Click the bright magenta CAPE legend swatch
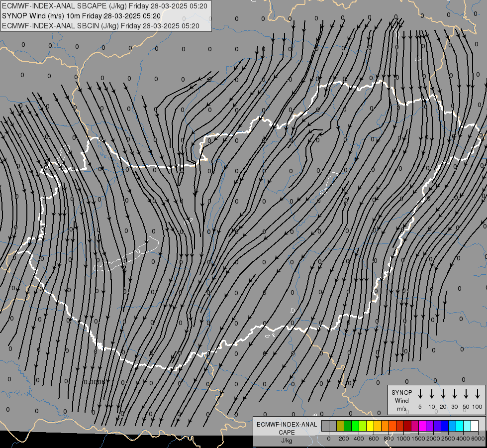Screen dimensions: 487x448 [x=423, y=426]
